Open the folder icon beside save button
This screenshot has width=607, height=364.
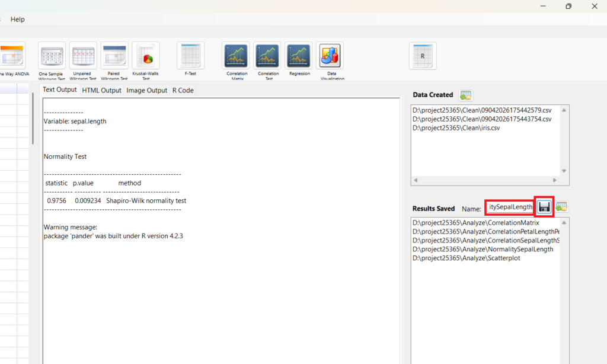tap(562, 207)
